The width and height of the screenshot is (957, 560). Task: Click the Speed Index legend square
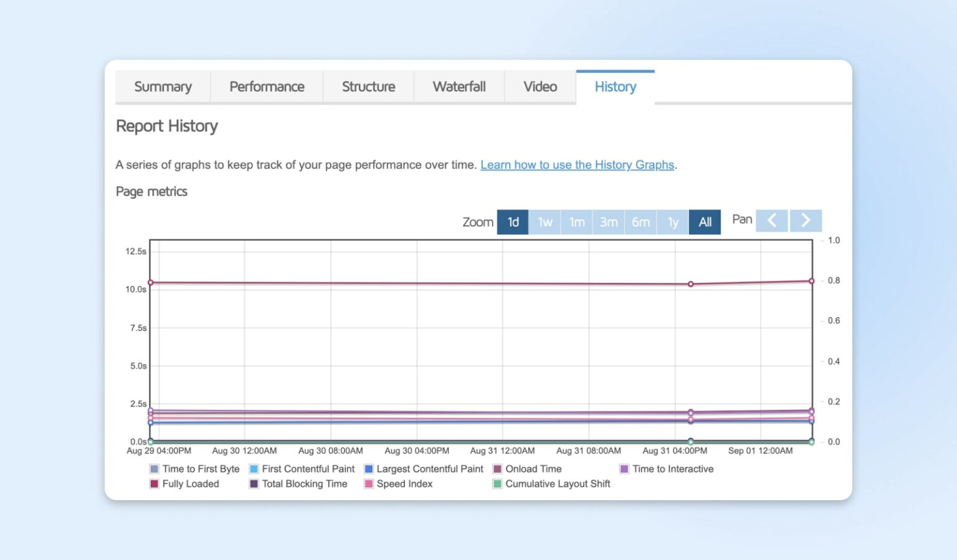click(368, 484)
